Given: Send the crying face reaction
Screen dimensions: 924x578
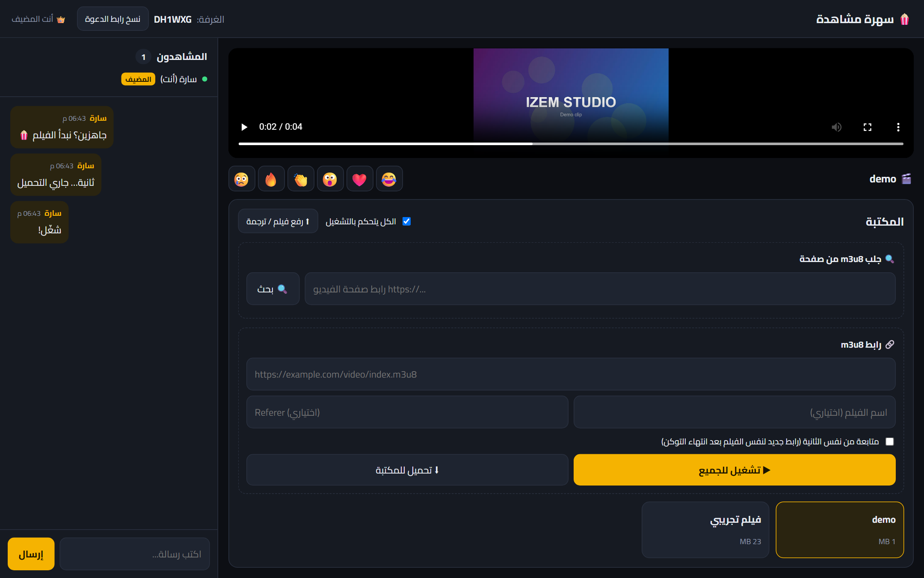Looking at the screenshot, I should 242,179.
